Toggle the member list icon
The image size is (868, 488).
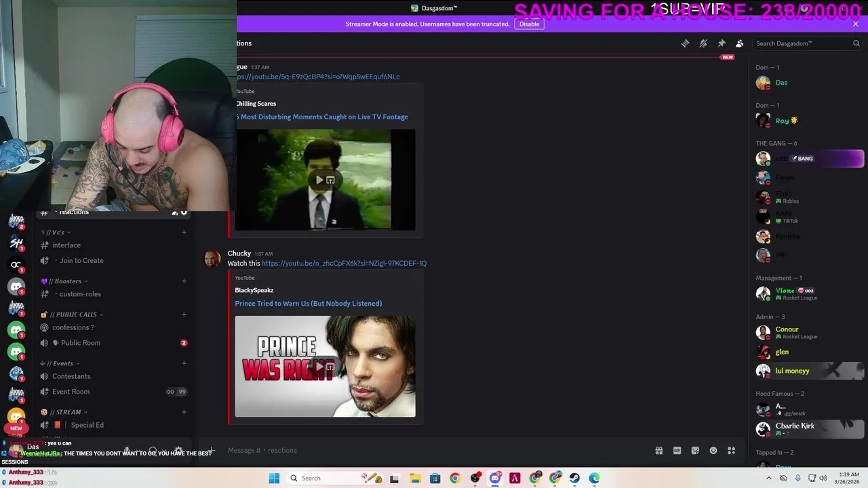(740, 43)
